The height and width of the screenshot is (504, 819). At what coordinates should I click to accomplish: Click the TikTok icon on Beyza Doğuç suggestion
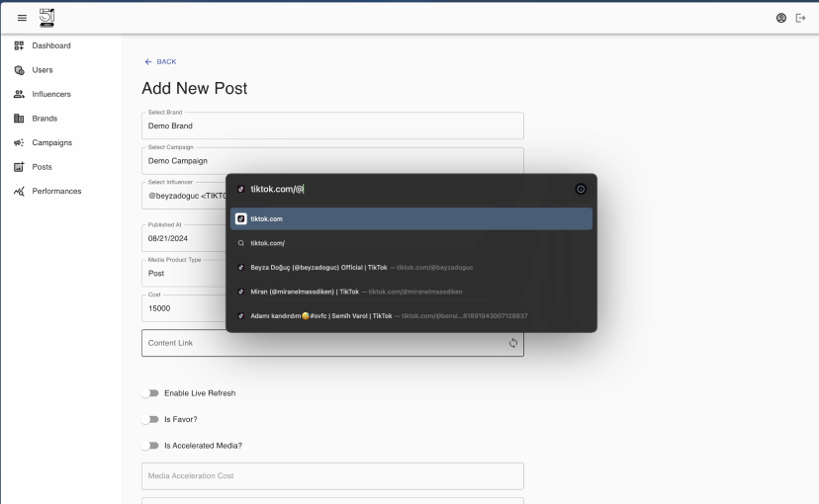240,267
